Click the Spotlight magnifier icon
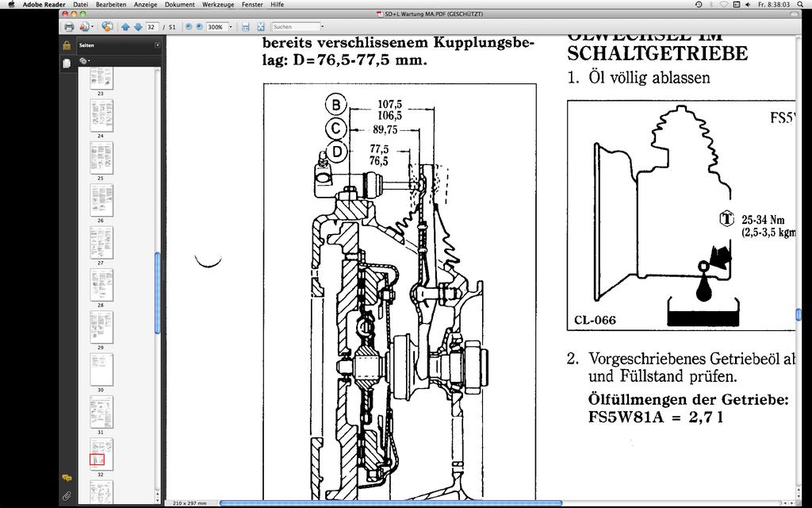812x508 pixels. pyautogui.click(x=801, y=4)
